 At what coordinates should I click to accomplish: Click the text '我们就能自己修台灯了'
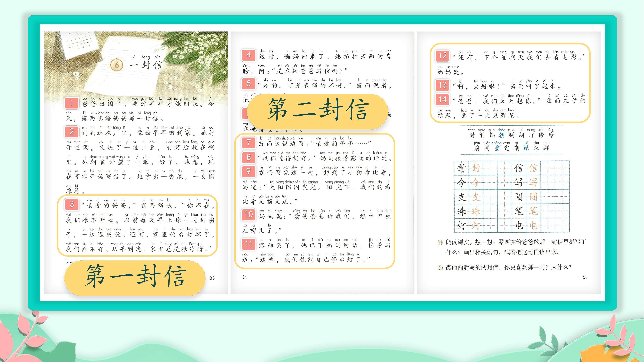(323, 260)
